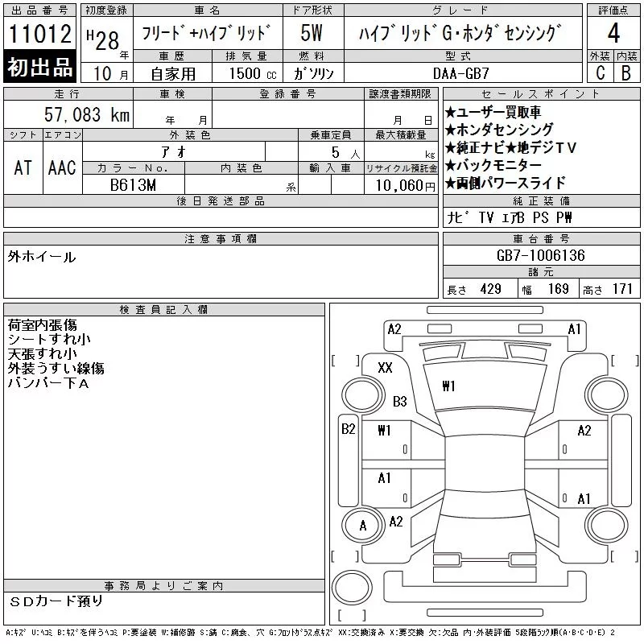The height and width of the screenshot is (644, 644).
Task: Select color number B613M
Action: tap(133, 185)
